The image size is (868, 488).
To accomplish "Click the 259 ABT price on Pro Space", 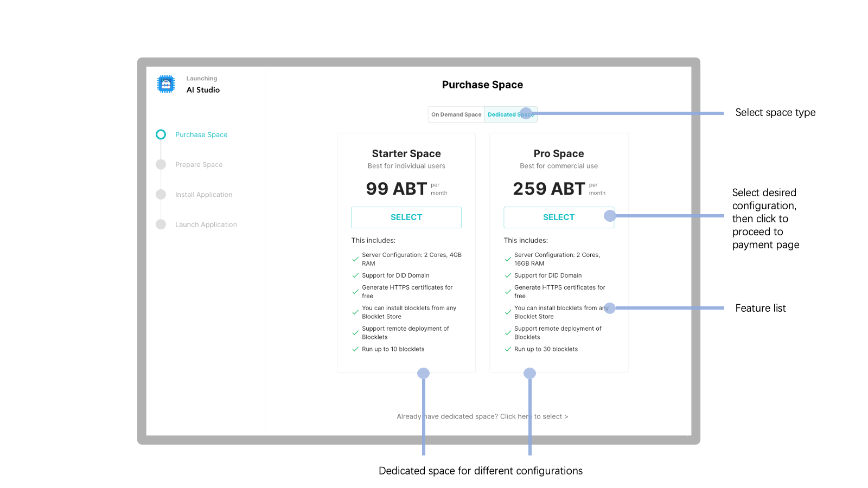I will pyautogui.click(x=549, y=189).
